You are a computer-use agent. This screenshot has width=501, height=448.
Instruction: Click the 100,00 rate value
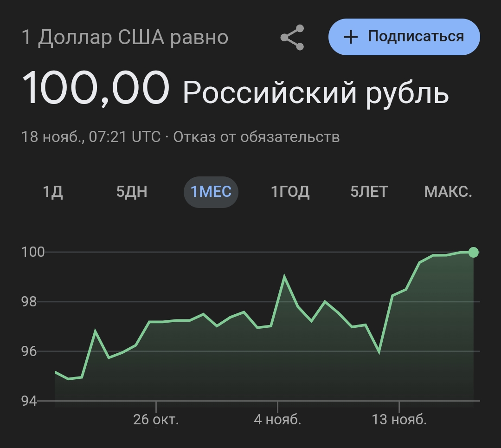click(96, 89)
